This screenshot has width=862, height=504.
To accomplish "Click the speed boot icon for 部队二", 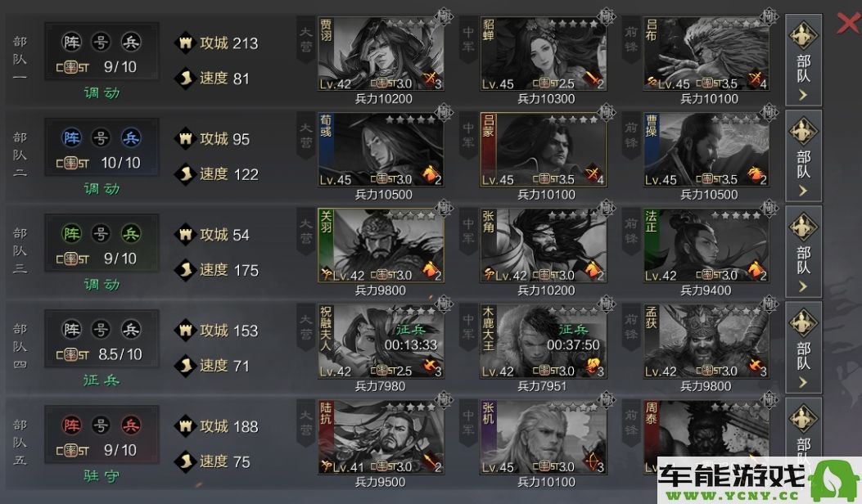I will (x=185, y=174).
